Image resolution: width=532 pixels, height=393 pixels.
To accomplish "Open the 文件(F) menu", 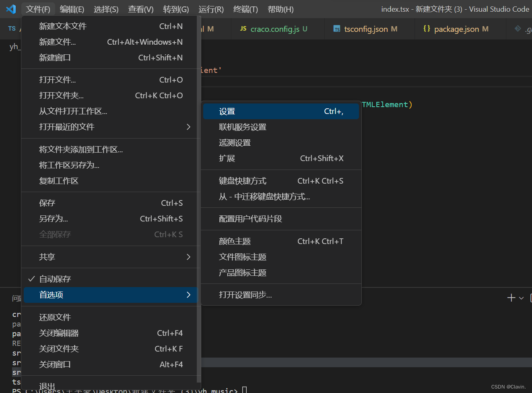I will coord(38,9).
